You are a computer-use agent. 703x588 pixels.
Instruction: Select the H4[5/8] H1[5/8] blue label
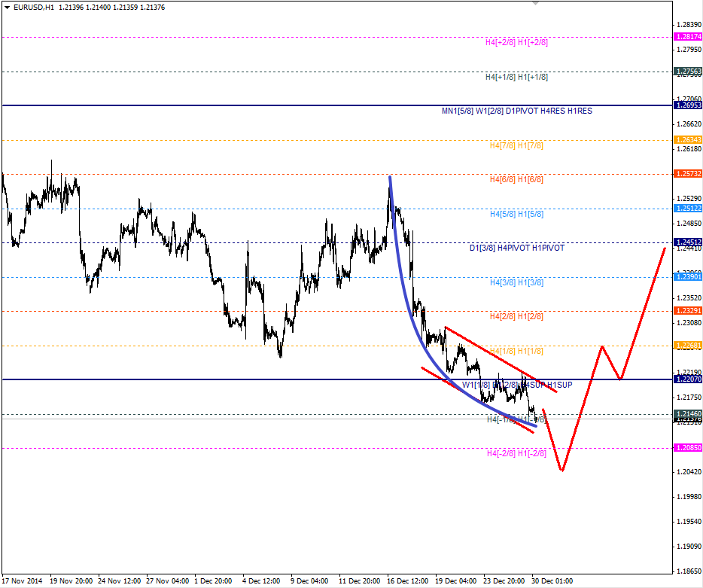click(516, 214)
